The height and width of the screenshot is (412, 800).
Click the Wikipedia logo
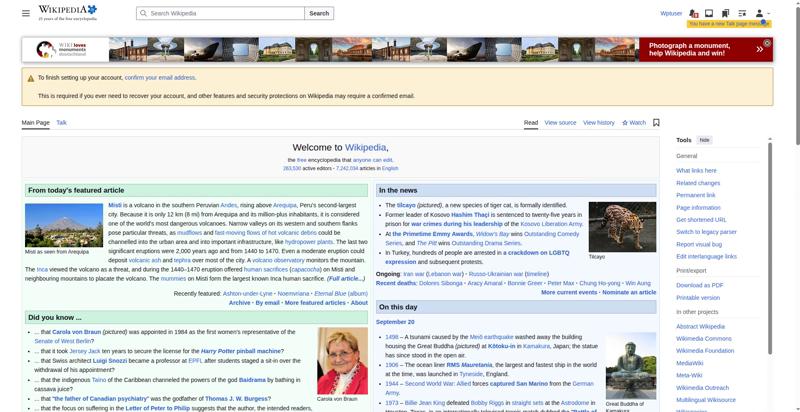[67, 13]
